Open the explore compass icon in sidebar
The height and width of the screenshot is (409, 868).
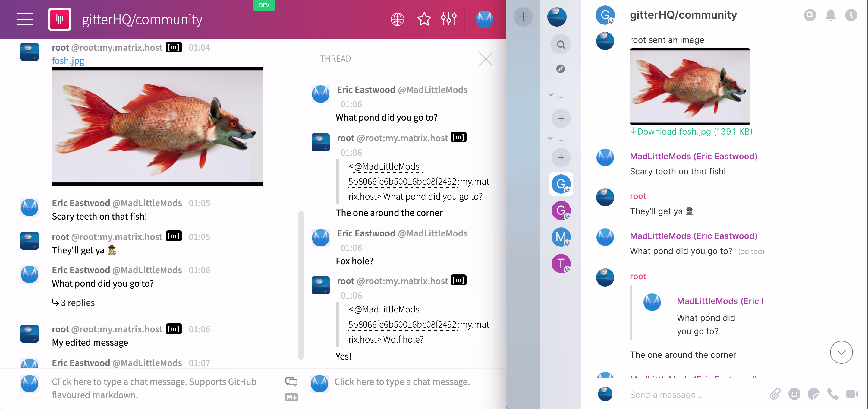point(561,69)
